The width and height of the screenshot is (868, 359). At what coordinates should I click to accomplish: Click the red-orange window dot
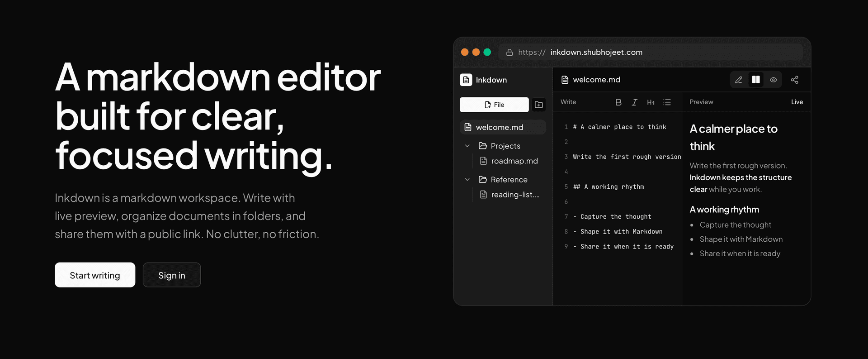[465, 52]
